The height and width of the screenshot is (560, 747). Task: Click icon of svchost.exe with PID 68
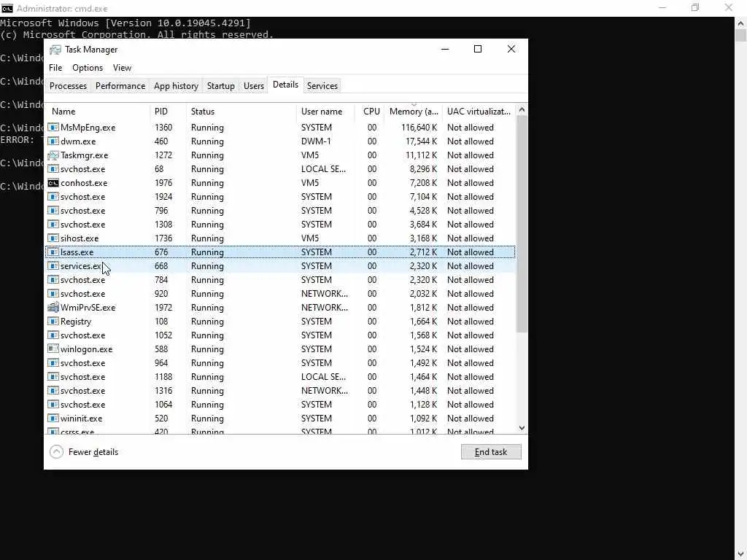[53, 169]
